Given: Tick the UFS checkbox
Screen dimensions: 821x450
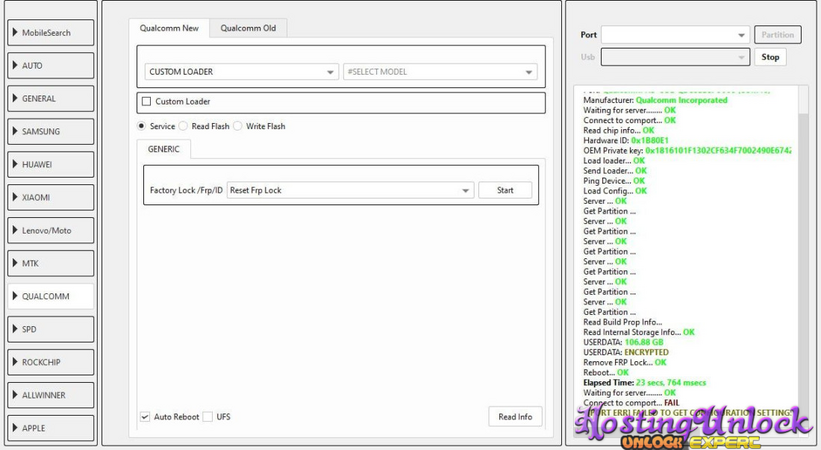Looking at the screenshot, I should (x=208, y=416).
